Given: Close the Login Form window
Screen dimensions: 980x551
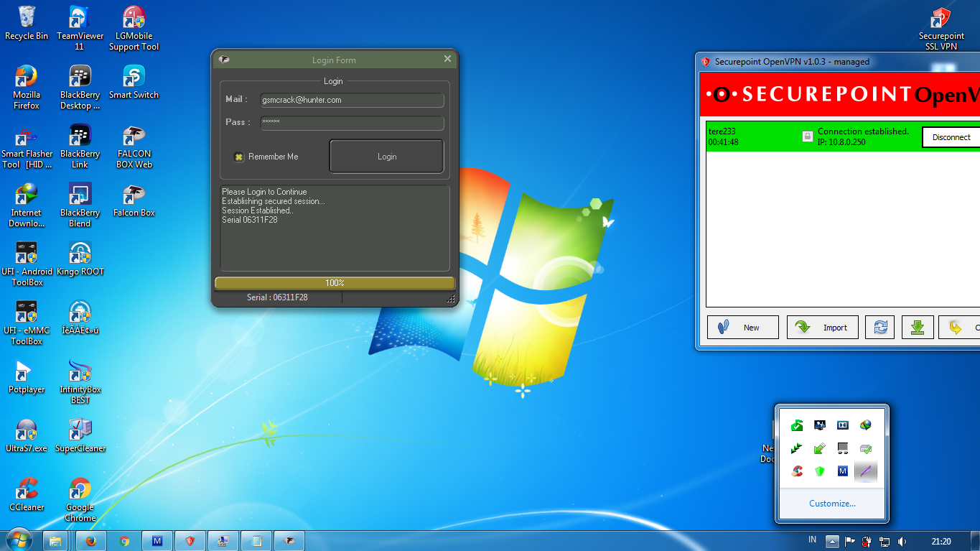Looking at the screenshot, I should pos(447,59).
